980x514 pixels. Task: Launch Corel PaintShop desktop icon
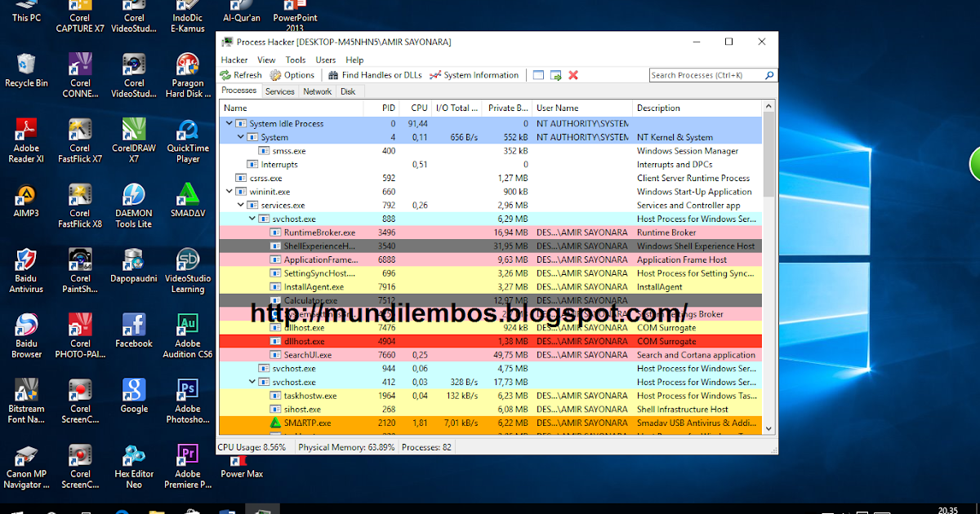80,271
